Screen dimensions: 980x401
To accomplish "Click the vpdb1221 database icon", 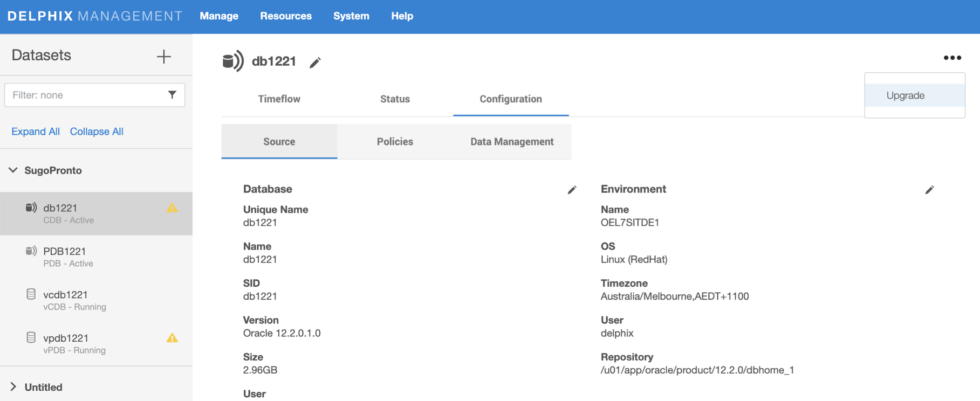I will (x=31, y=337).
